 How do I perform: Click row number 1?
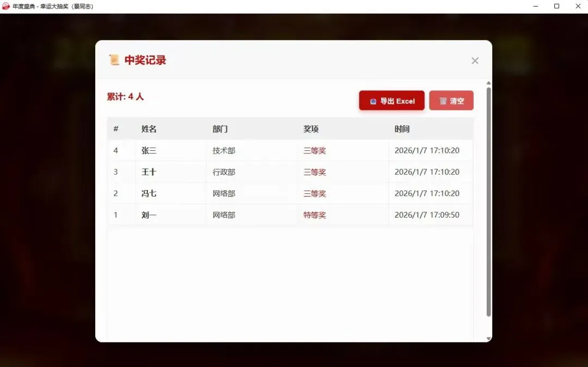(x=115, y=215)
